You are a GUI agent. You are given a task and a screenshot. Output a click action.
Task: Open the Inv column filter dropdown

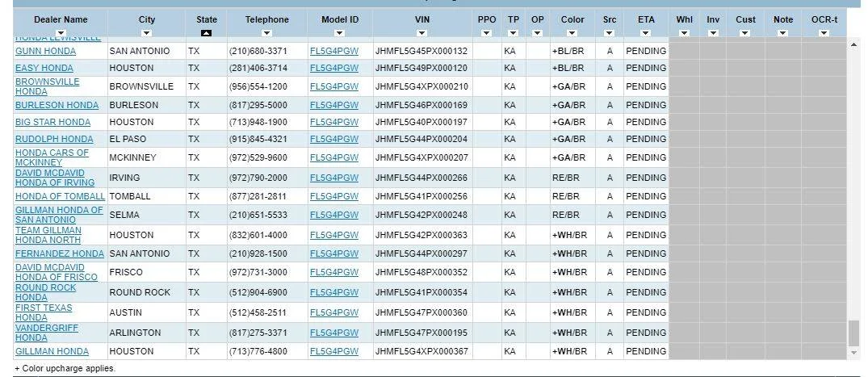pyautogui.click(x=713, y=33)
